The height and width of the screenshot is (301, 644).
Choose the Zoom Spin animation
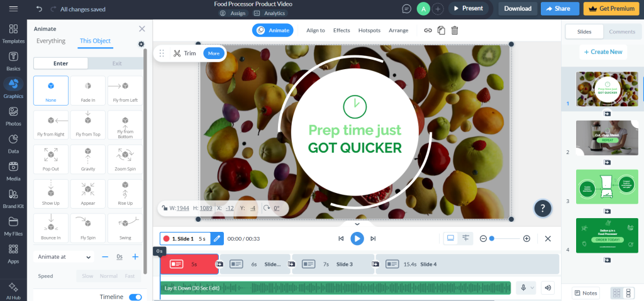(x=125, y=160)
